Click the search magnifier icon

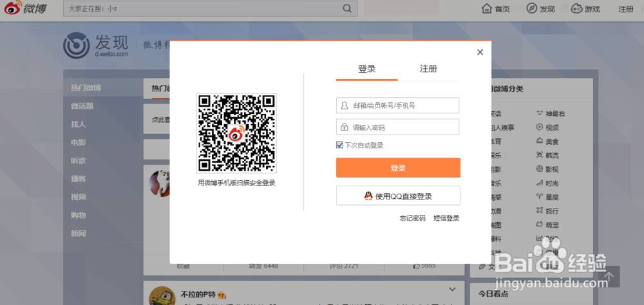(347, 8)
